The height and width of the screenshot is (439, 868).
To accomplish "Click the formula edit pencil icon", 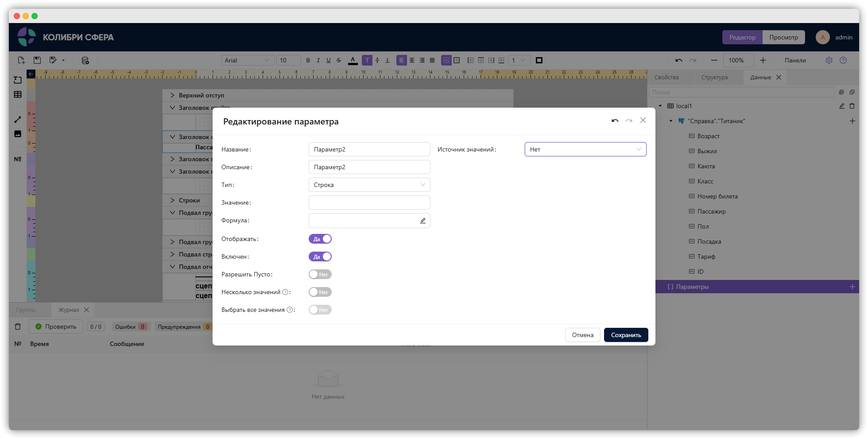I will 423,221.
